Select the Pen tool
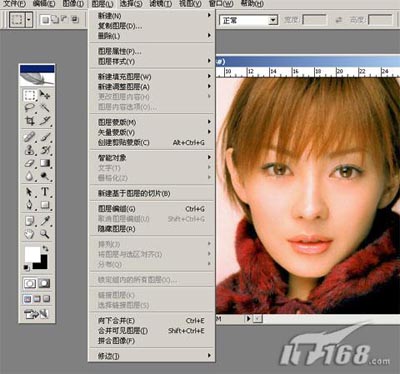 point(30,205)
